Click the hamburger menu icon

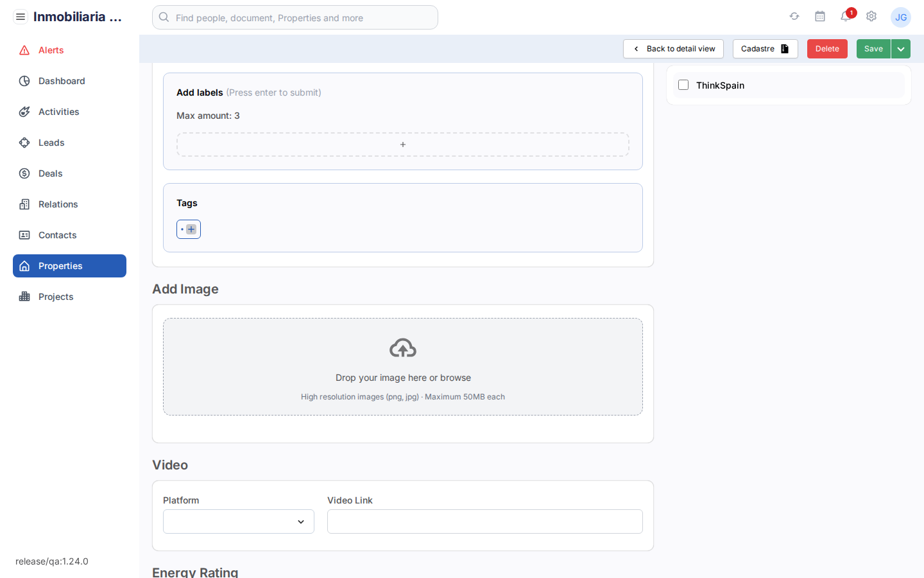click(x=21, y=17)
